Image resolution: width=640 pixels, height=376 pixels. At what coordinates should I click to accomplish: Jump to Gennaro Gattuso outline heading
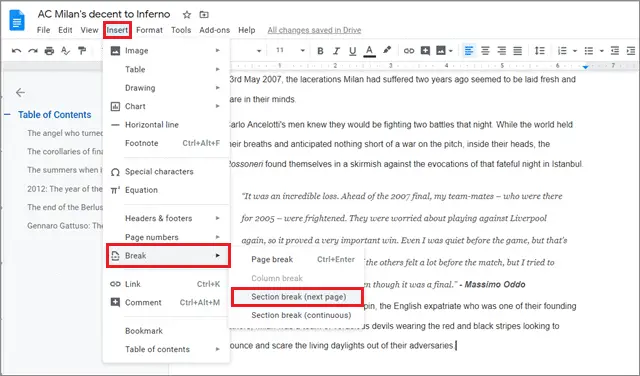(x=65, y=226)
